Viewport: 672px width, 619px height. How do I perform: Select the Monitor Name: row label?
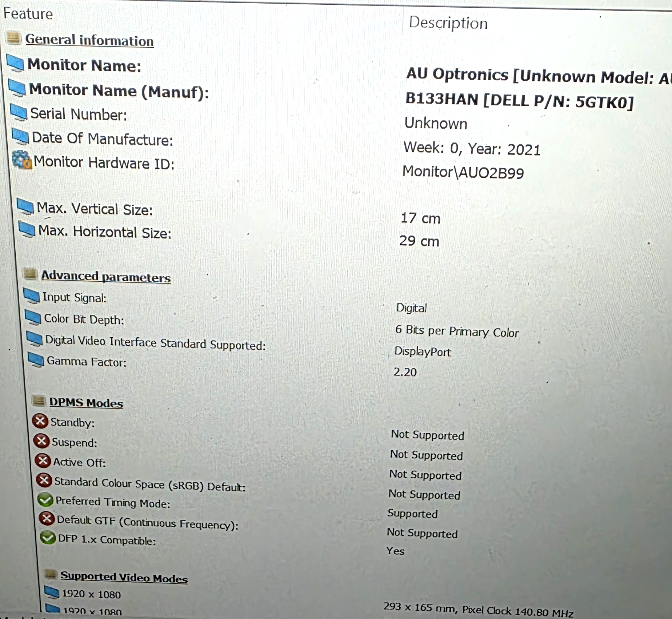coord(84,65)
